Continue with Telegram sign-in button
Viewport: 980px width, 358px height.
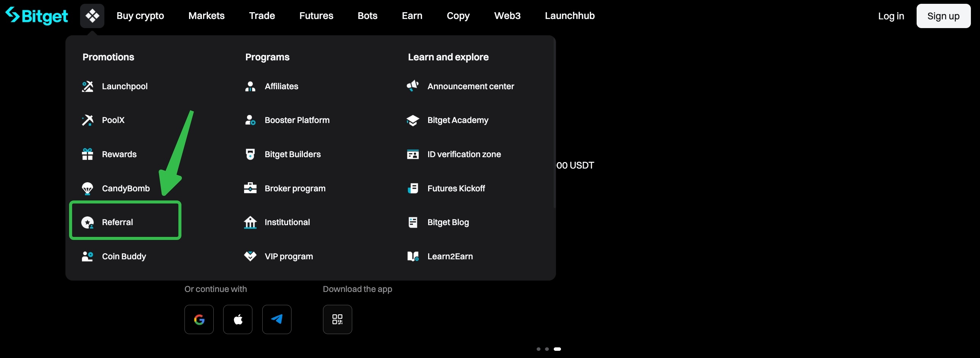[x=277, y=319]
